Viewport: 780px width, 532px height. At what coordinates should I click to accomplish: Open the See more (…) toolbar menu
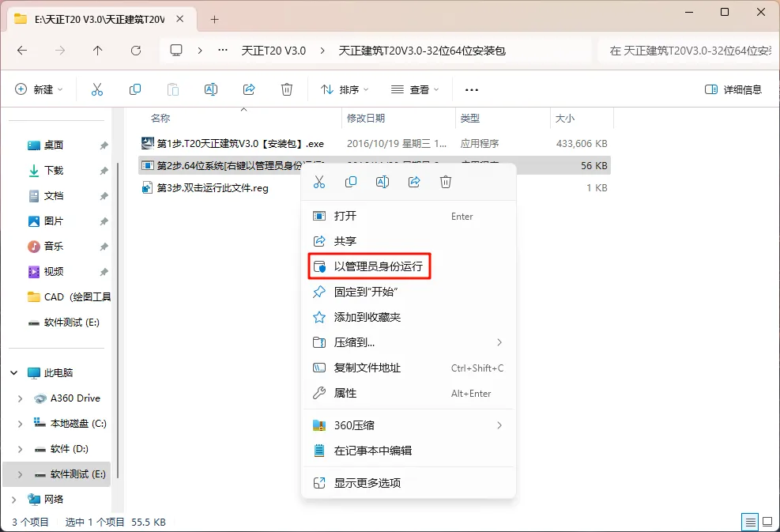(x=472, y=90)
